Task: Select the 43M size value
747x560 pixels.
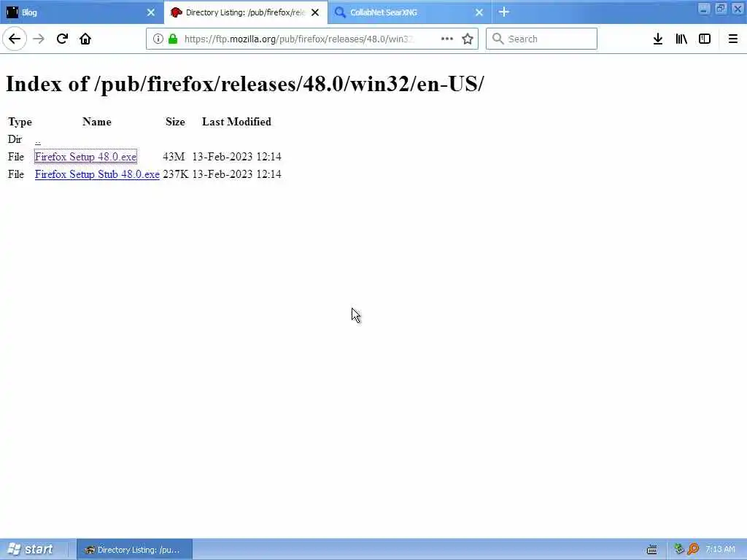Action: (x=174, y=157)
